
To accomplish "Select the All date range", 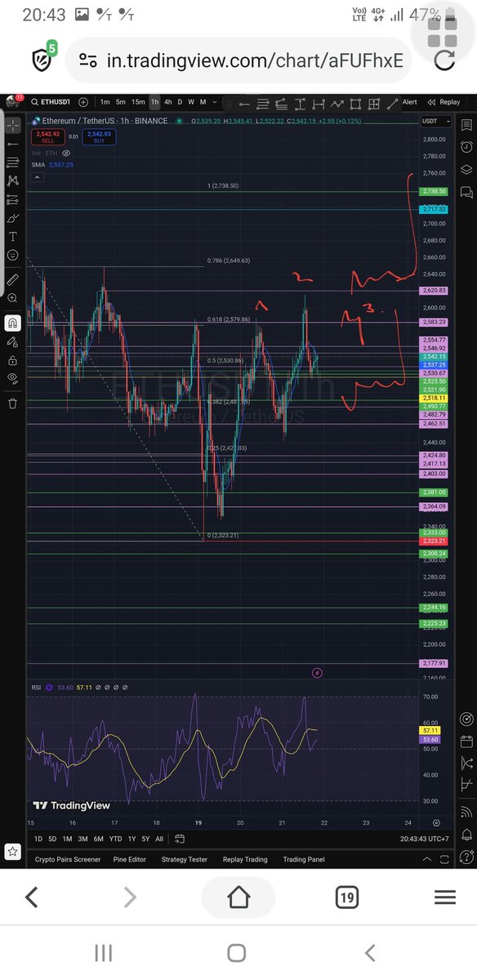I will coord(159,839).
